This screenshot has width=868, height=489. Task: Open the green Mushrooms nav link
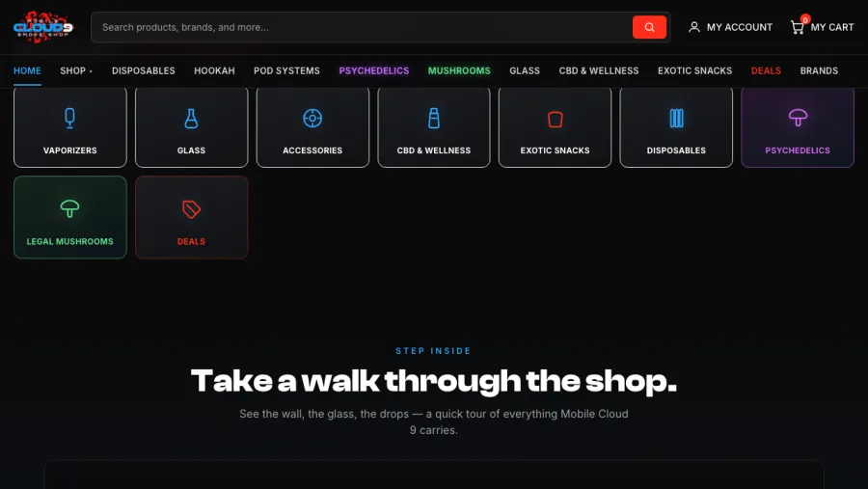[x=459, y=70]
